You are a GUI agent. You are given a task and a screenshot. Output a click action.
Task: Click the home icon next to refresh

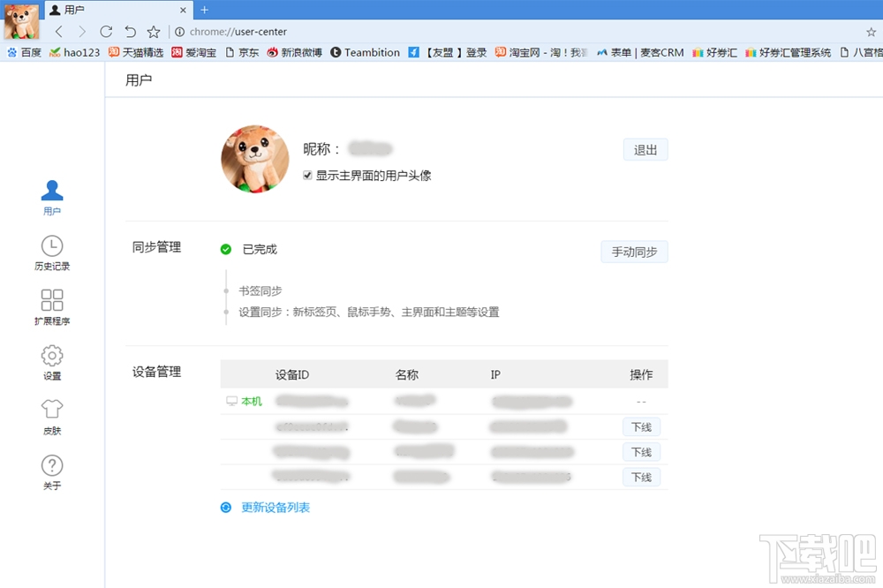point(129,31)
